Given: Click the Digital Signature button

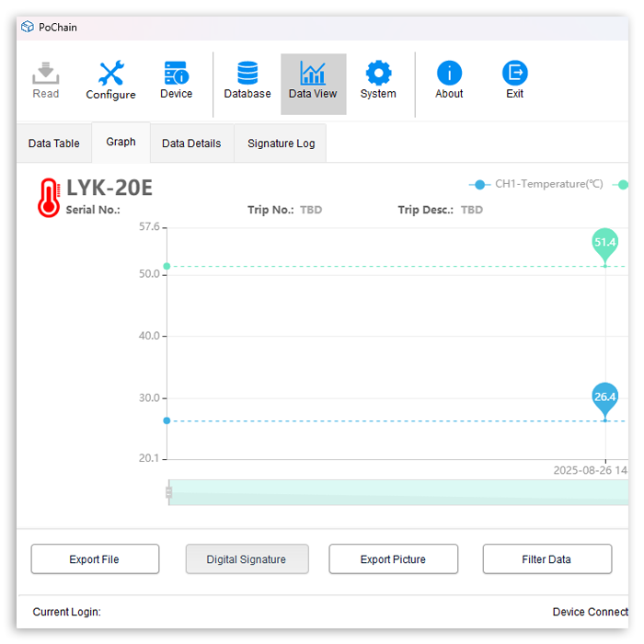Looking at the screenshot, I should [x=247, y=559].
